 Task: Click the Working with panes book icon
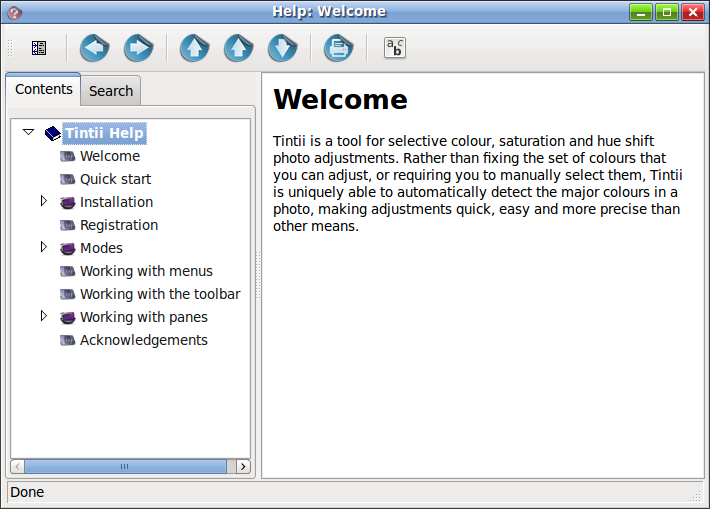click(67, 317)
